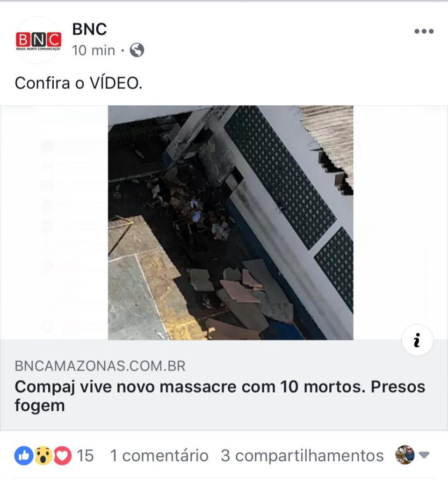The height and width of the screenshot is (479, 448).
Task: Tap the circular info button on link preview
Action: coord(417,340)
